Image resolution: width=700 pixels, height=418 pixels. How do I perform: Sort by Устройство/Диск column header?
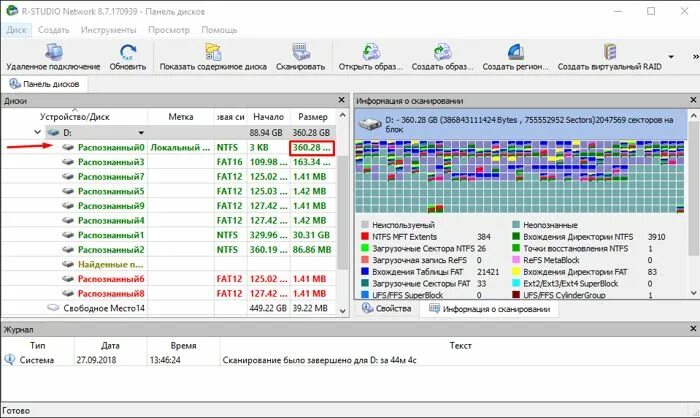pyautogui.click(x=75, y=117)
